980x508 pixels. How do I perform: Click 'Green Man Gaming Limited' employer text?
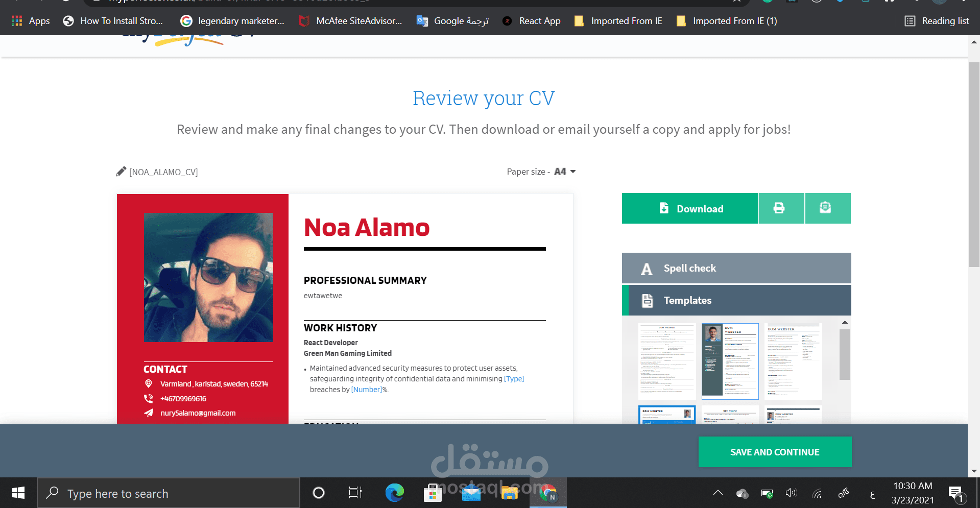(x=347, y=353)
